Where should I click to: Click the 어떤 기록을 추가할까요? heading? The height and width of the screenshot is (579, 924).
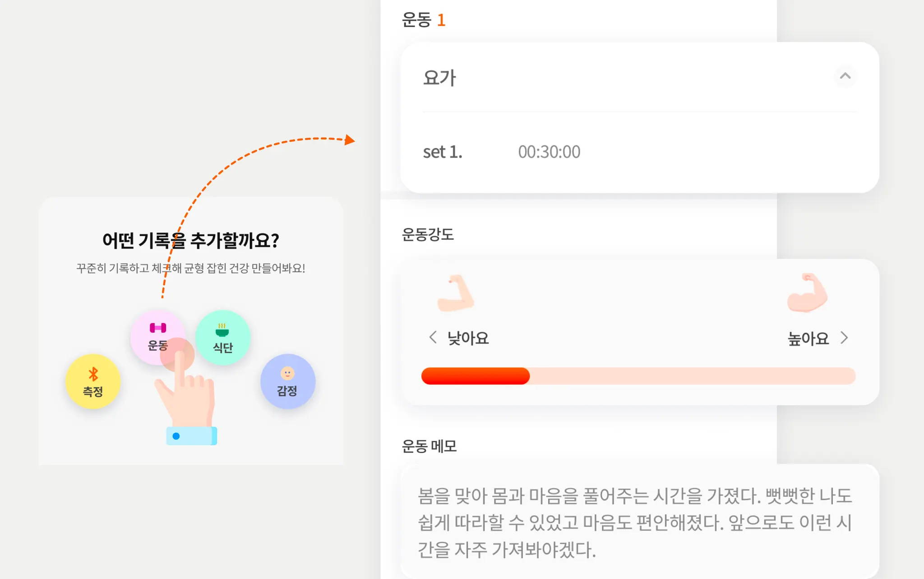coord(190,240)
